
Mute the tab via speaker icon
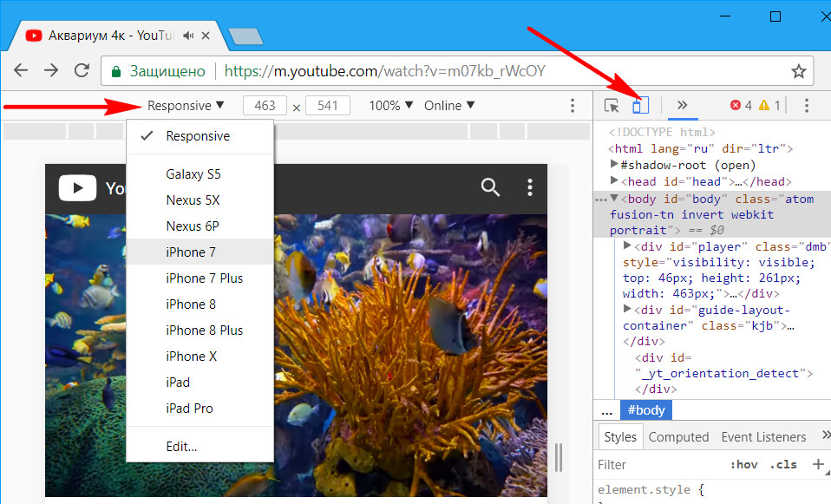[x=188, y=36]
